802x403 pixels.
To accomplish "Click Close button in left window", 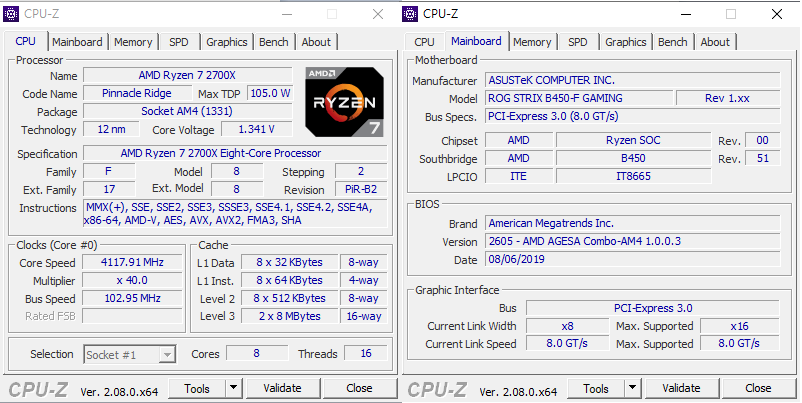I will click(359, 388).
